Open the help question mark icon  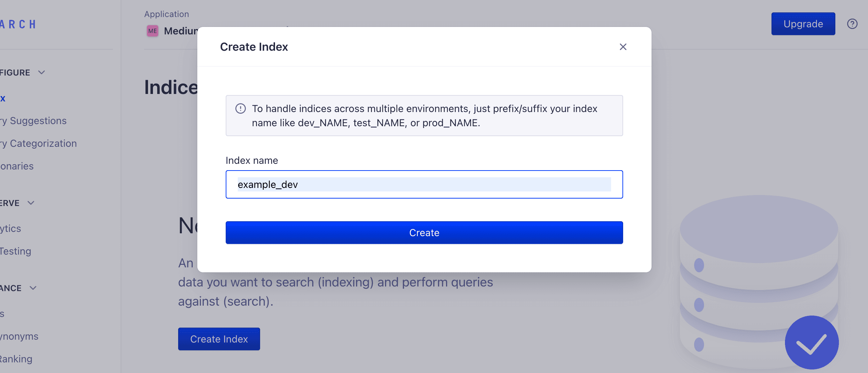pos(852,24)
